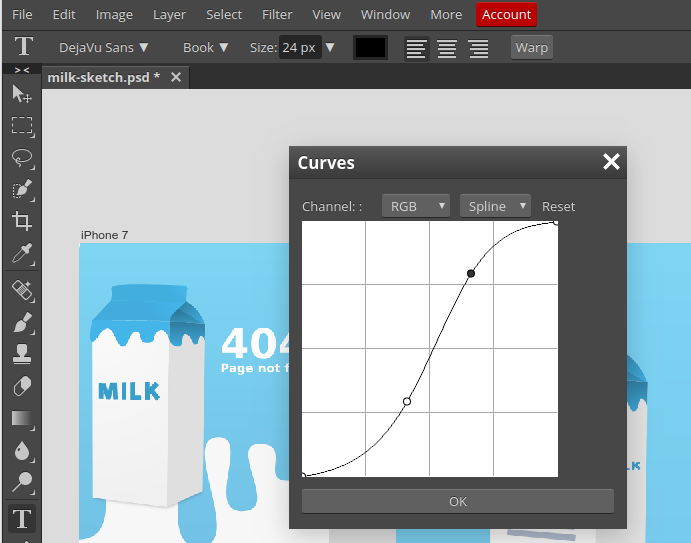This screenshot has width=691, height=543.
Task: Close the Curves dialog
Action: tap(611, 162)
